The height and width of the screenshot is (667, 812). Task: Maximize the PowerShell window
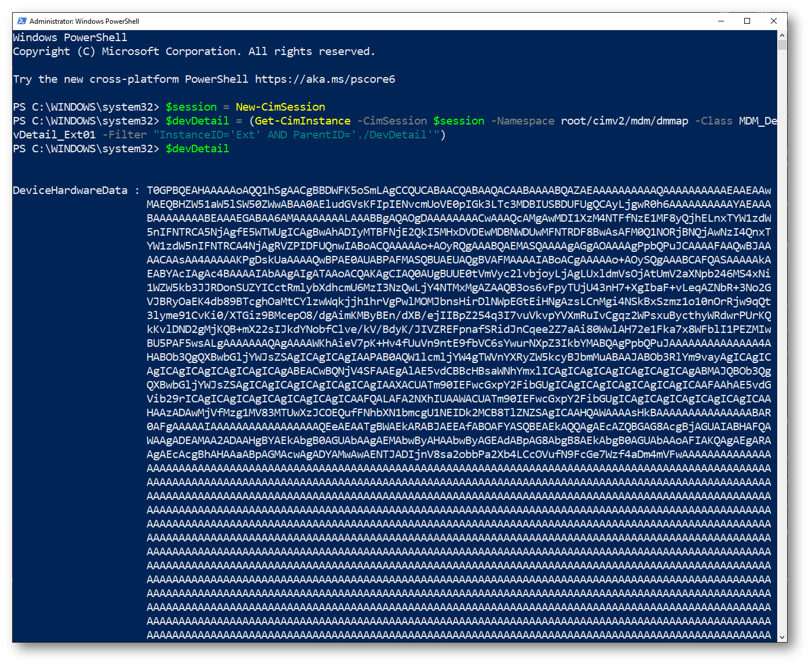[x=747, y=21]
